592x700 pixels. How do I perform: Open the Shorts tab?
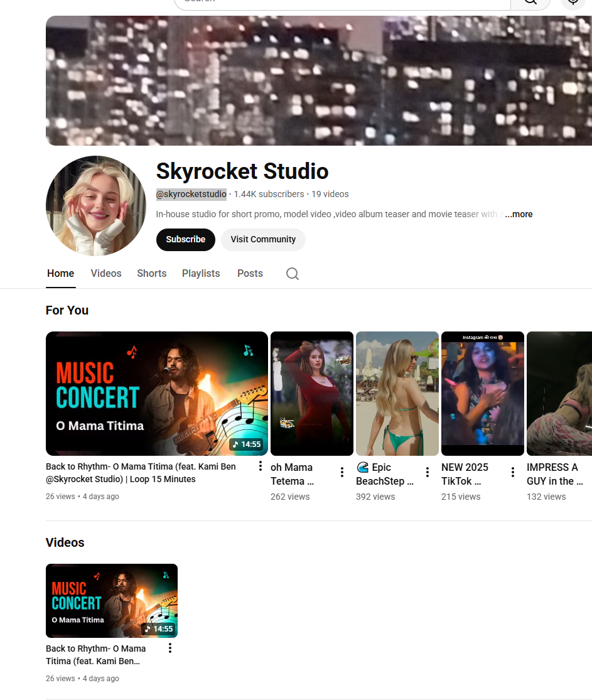click(x=152, y=274)
